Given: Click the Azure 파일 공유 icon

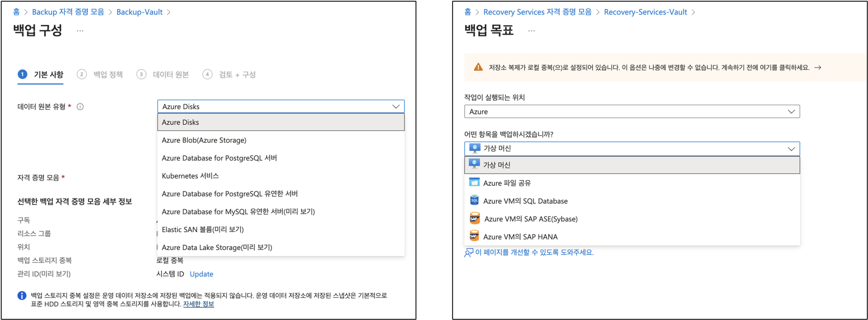Looking at the screenshot, I should (474, 183).
